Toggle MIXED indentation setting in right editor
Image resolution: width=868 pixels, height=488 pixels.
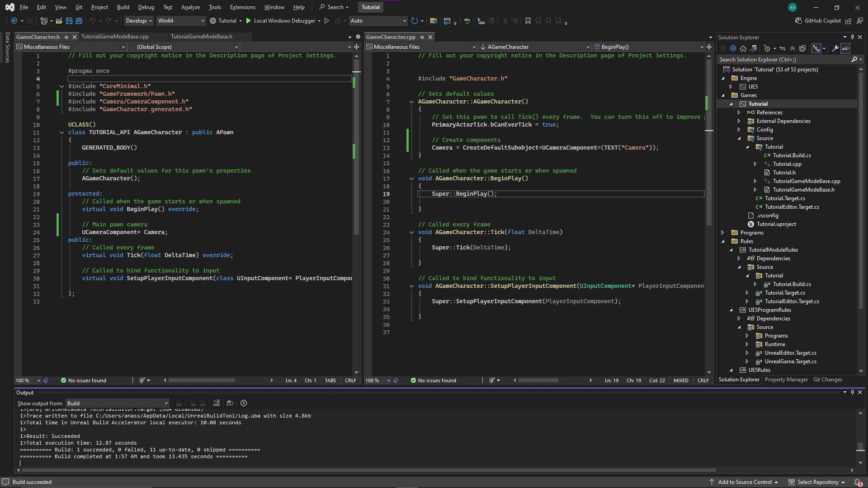(681, 380)
